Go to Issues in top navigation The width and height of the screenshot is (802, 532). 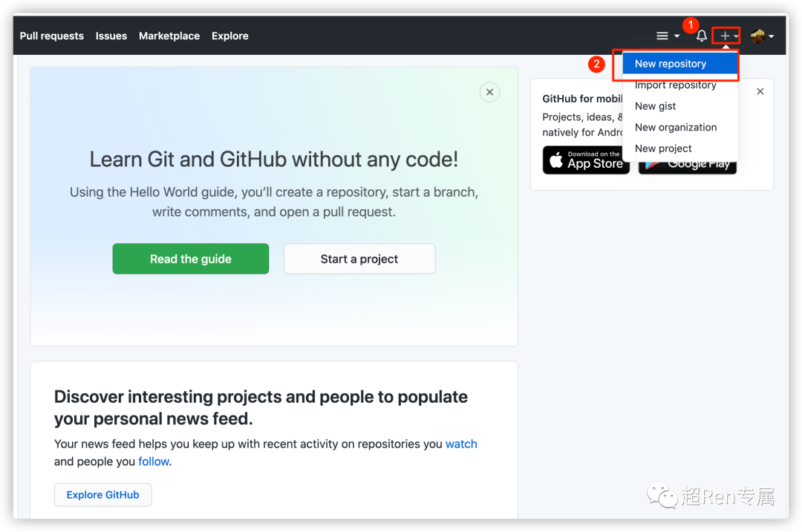click(x=111, y=36)
